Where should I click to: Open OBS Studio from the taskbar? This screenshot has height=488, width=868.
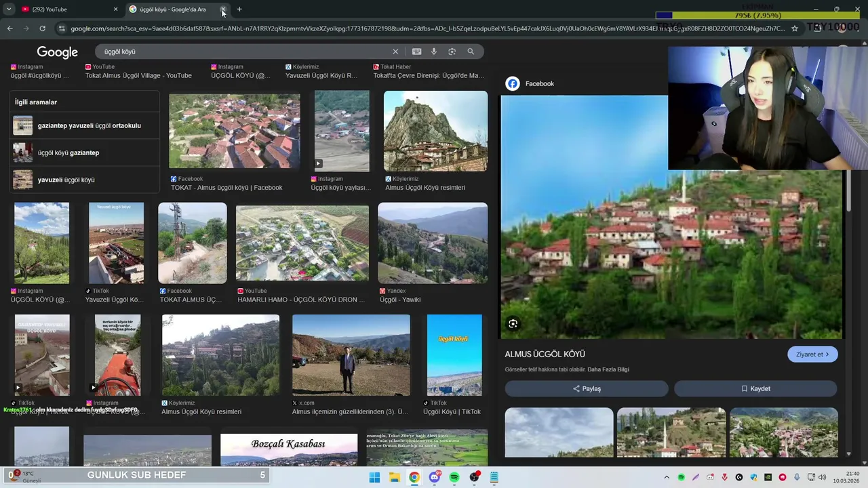[x=475, y=477]
